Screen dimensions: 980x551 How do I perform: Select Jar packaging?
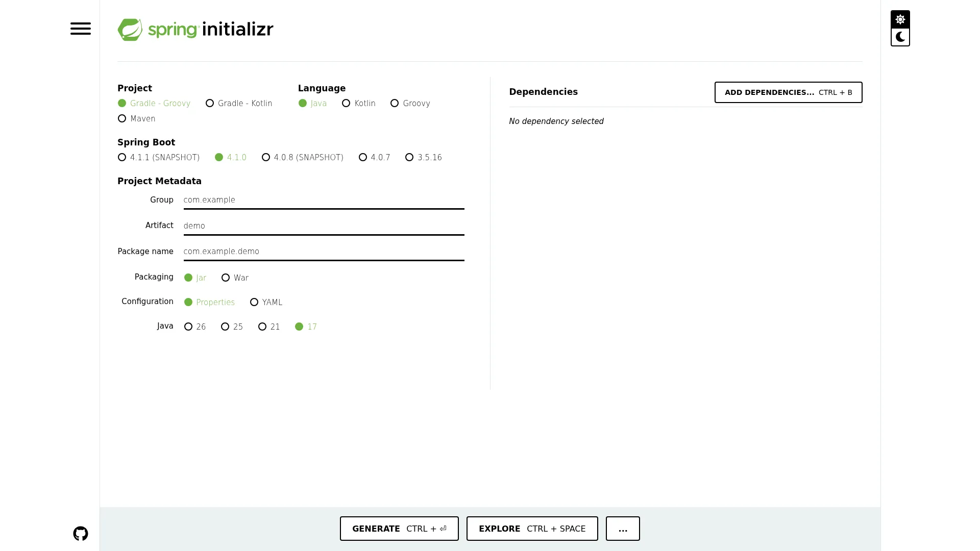point(195,278)
